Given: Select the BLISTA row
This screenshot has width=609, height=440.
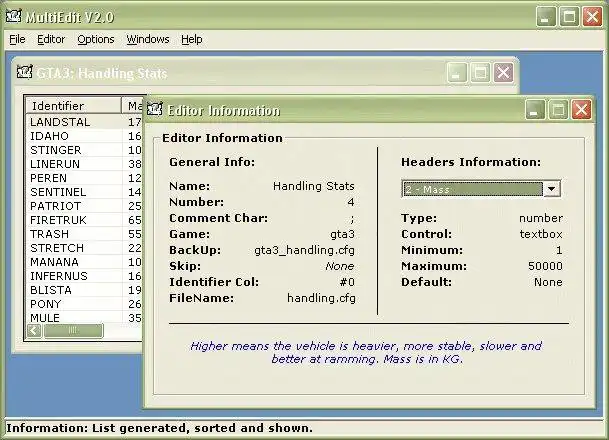Looking at the screenshot, I should (x=85, y=290).
